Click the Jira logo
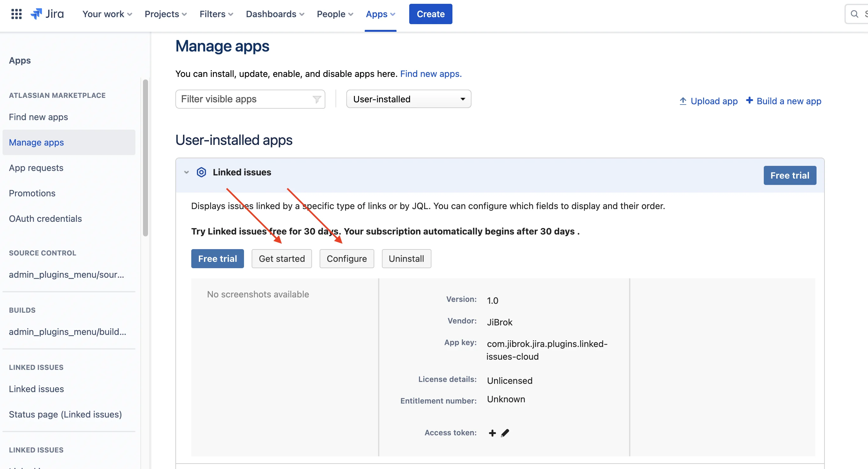The image size is (868, 469). pos(47,14)
